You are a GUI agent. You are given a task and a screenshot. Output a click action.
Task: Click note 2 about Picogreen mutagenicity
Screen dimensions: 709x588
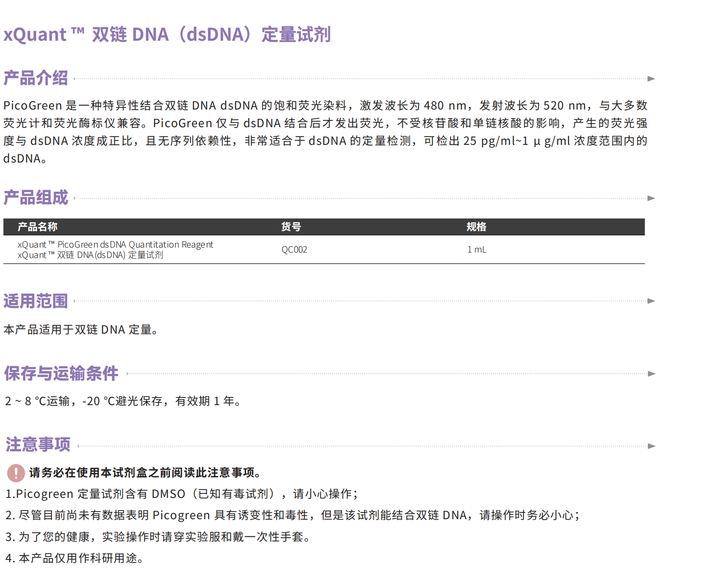[x=292, y=515]
